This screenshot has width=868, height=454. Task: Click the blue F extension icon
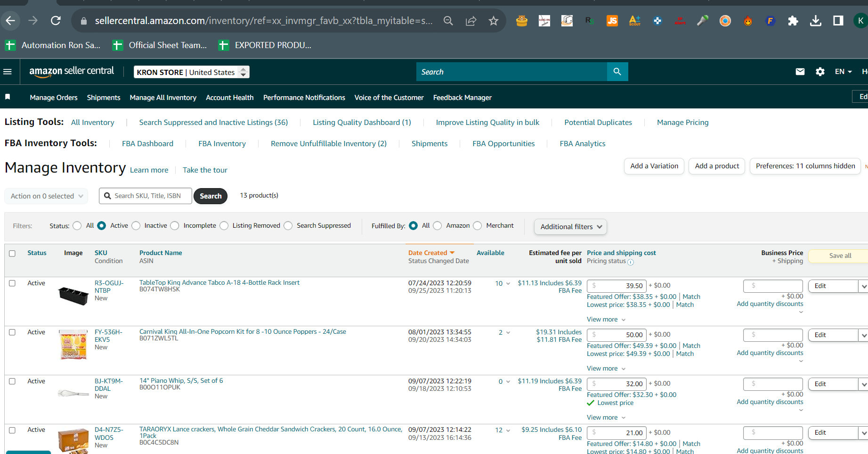click(x=771, y=21)
